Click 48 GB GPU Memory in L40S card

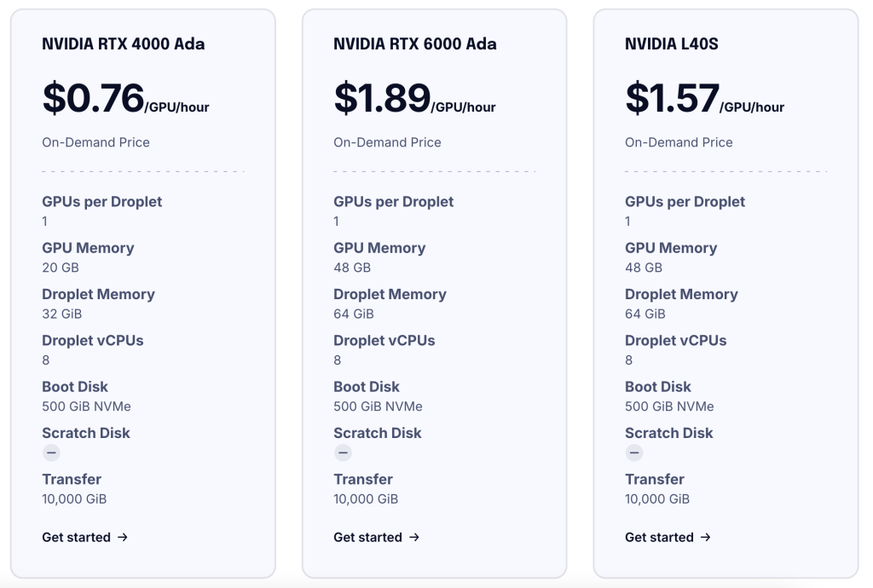644,268
